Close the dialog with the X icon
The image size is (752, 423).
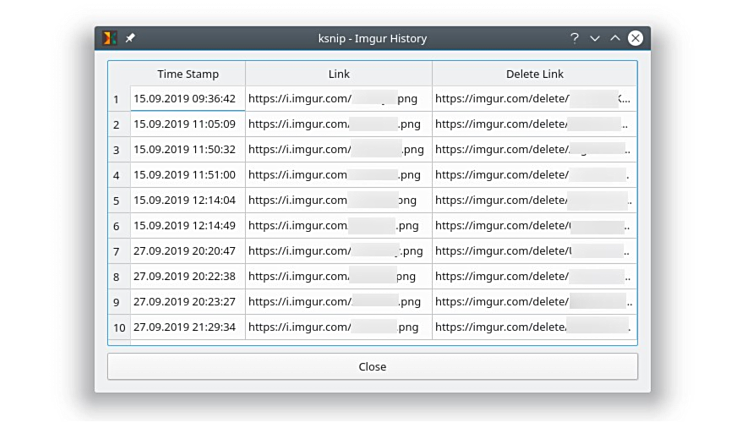coord(636,38)
